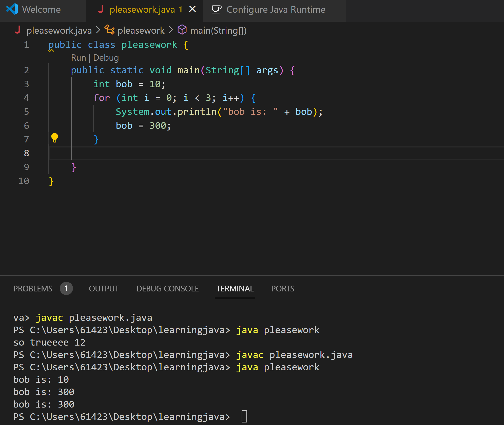Open the Configure Java Runtime tab

coord(276,10)
